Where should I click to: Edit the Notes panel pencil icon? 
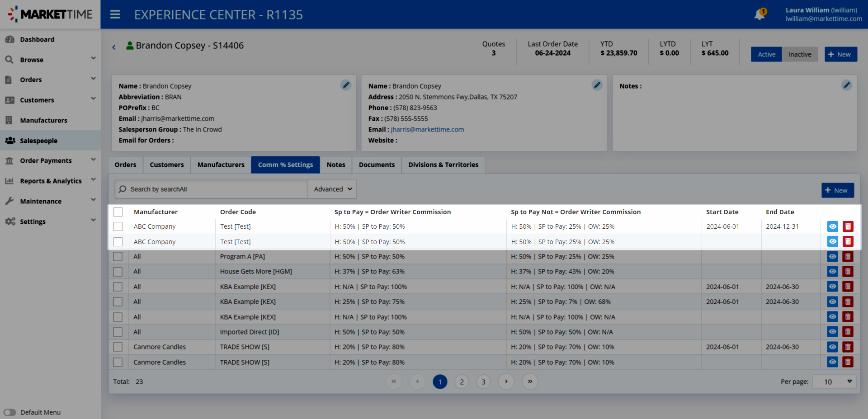coord(846,85)
